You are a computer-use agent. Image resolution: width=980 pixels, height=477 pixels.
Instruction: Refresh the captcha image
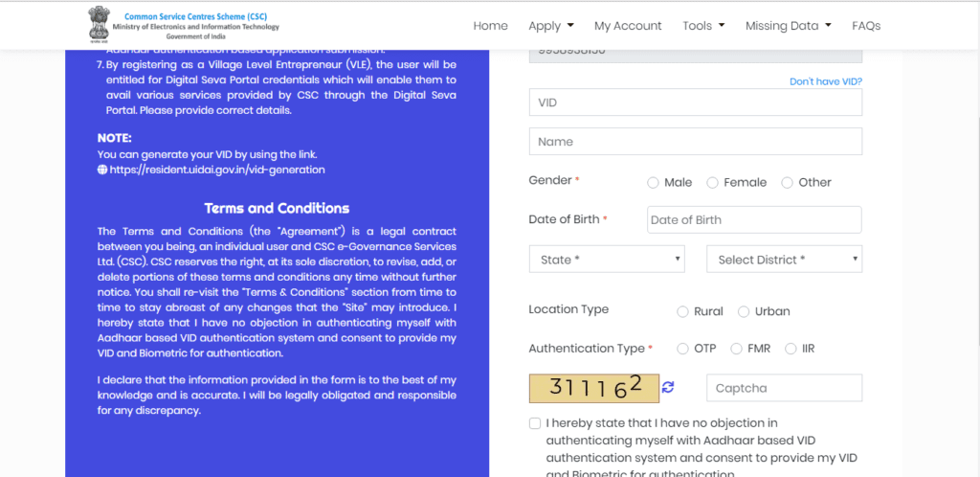(x=668, y=387)
